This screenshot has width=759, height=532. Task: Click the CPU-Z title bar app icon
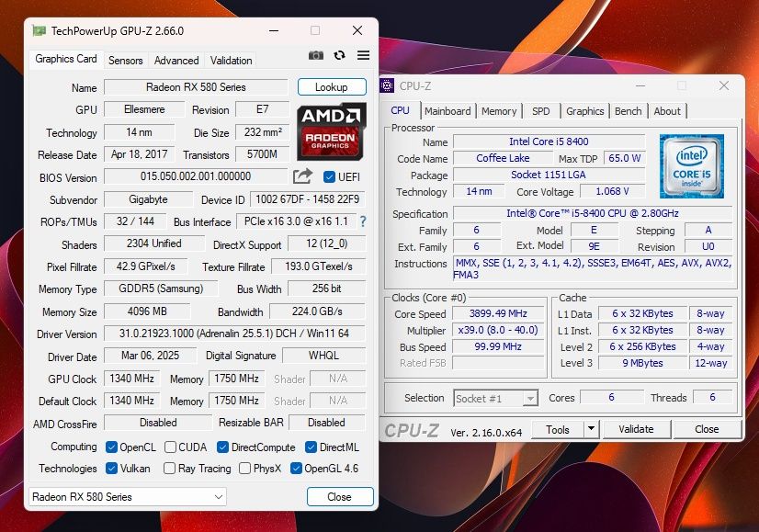(387, 85)
